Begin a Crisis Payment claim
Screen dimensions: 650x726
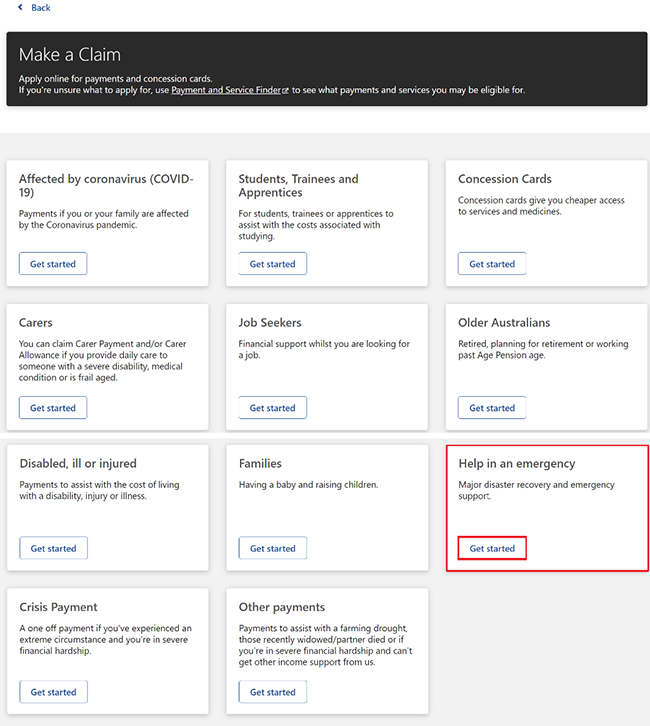[53, 692]
